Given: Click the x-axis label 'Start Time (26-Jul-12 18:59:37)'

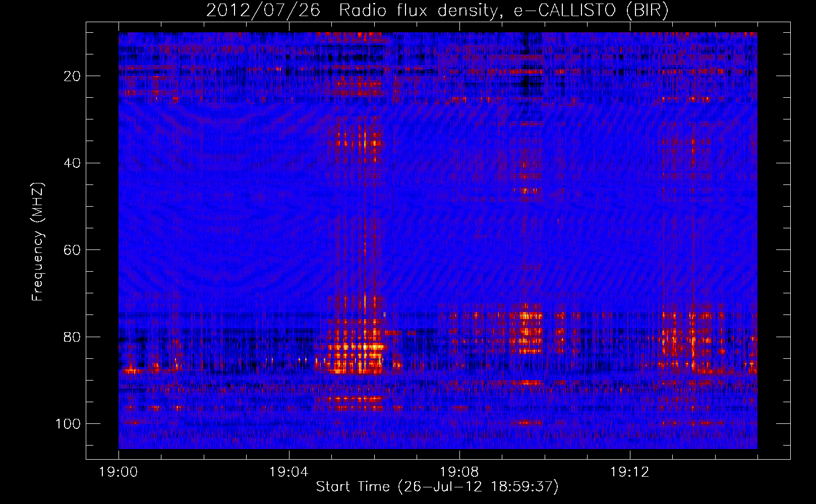Looking at the screenshot, I should click(437, 487).
